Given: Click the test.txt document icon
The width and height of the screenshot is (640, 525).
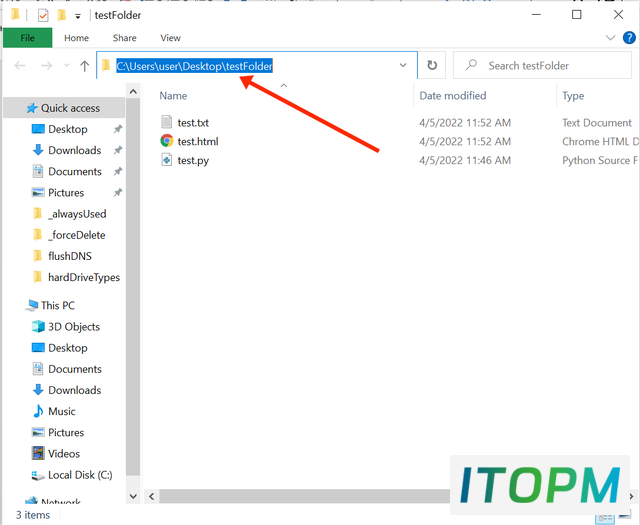Looking at the screenshot, I should coord(167,122).
